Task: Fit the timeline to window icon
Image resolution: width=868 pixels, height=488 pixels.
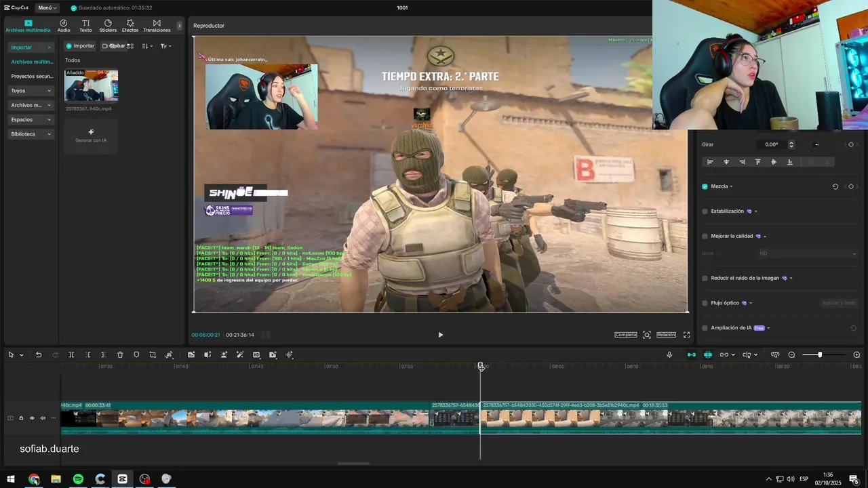Action: click(775, 354)
